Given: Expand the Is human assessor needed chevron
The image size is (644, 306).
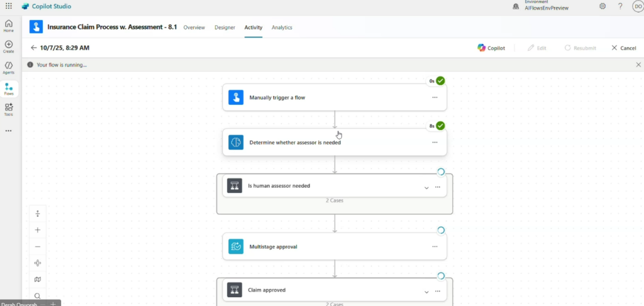Looking at the screenshot, I should pyautogui.click(x=426, y=187).
